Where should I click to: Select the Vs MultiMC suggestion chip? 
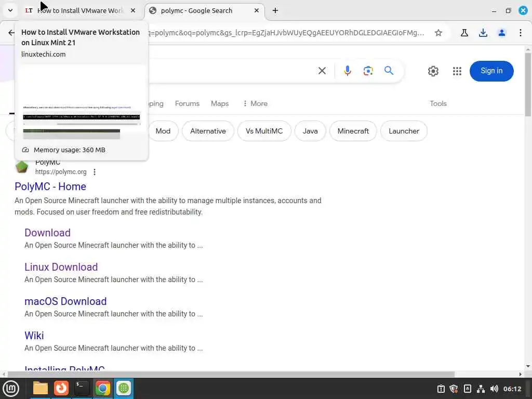click(x=264, y=131)
